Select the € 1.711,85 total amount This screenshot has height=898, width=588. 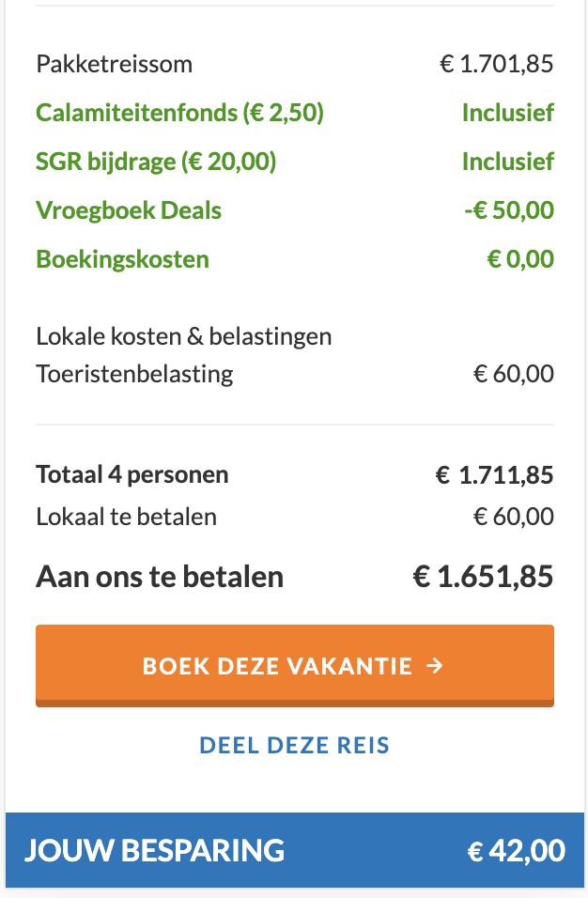(x=494, y=475)
